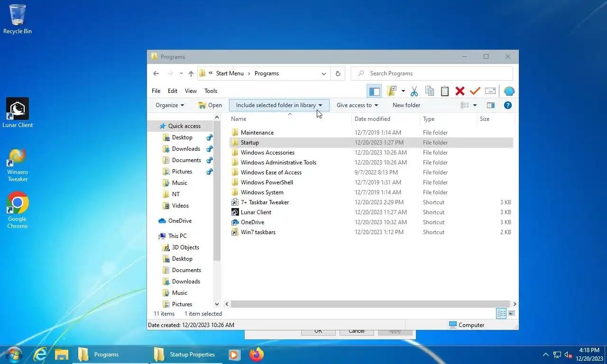The height and width of the screenshot is (364, 607).
Task: Cut the selection with the scissors icon
Action: 414,91
